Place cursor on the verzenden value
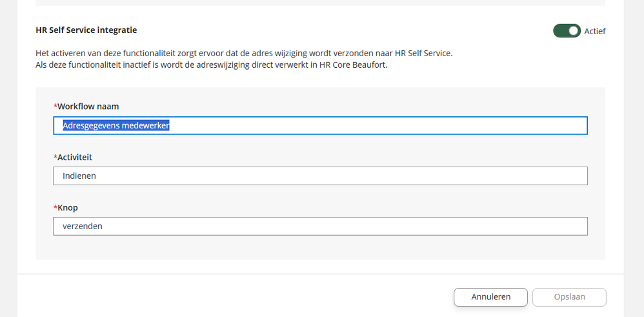 click(83, 226)
